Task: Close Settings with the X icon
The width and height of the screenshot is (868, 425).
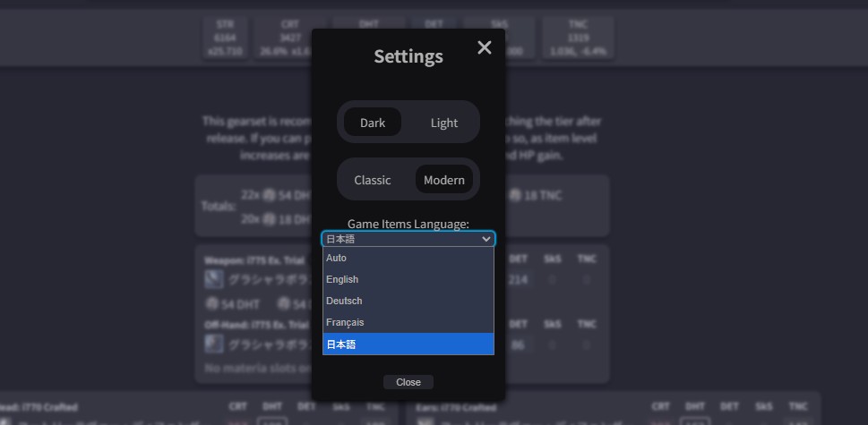Action: click(x=485, y=48)
